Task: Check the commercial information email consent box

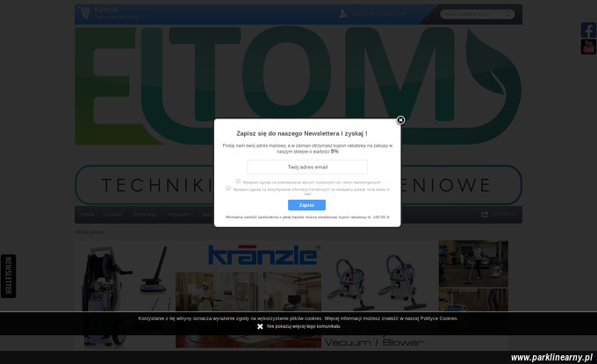Action: (x=228, y=188)
